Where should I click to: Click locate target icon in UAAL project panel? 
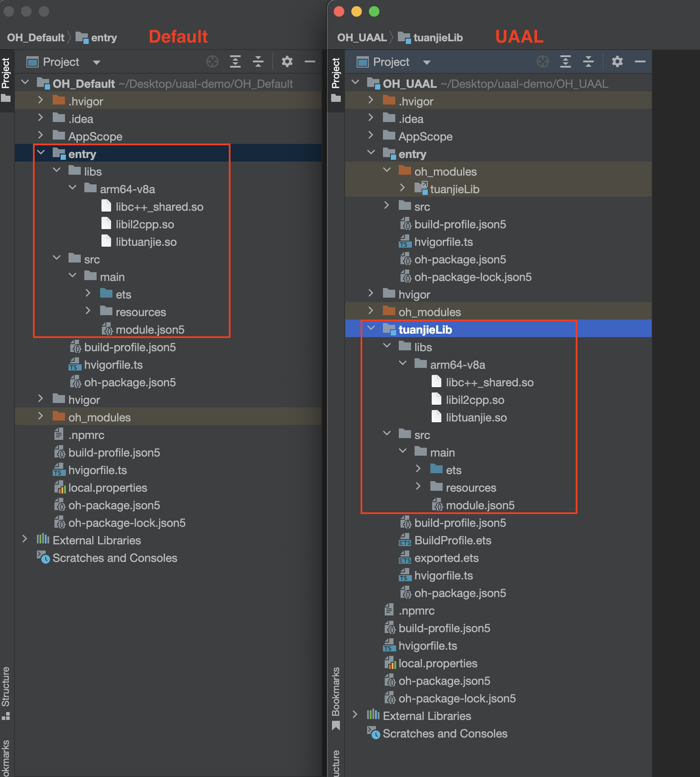(x=542, y=62)
